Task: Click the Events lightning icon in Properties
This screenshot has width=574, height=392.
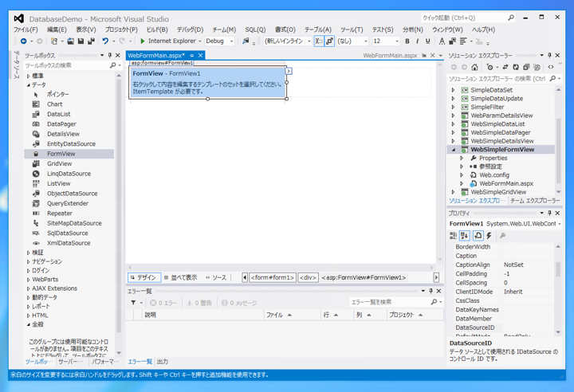Action: coord(489,236)
